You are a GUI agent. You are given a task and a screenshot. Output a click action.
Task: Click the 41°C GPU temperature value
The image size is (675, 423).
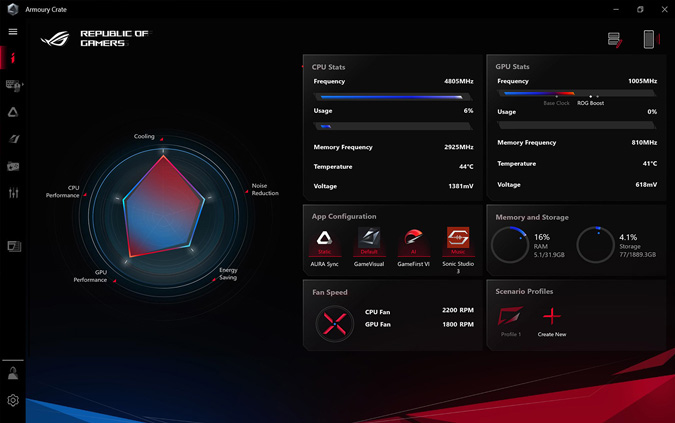click(650, 164)
